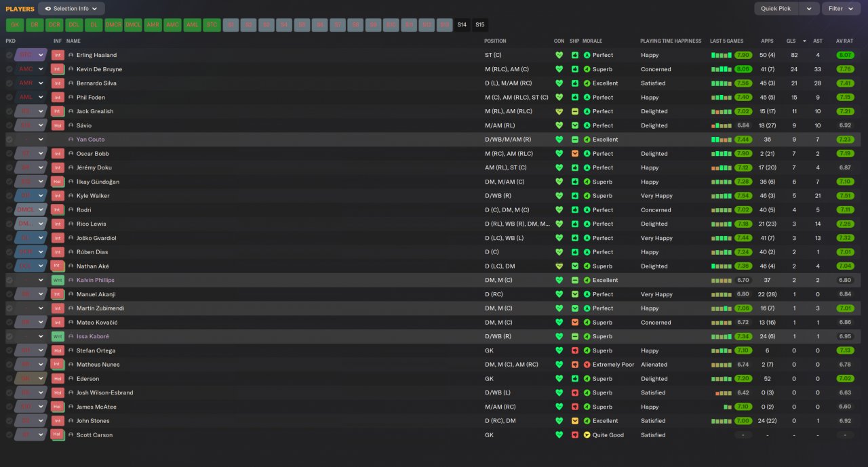Select the GK position slot
The image size is (868, 467).
15,25
